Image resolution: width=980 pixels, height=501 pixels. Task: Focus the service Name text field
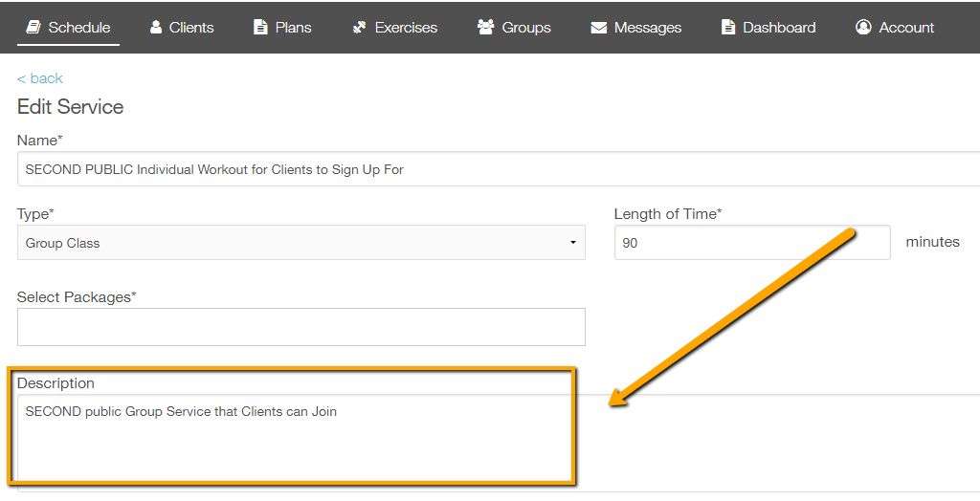[x=498, y=168]
